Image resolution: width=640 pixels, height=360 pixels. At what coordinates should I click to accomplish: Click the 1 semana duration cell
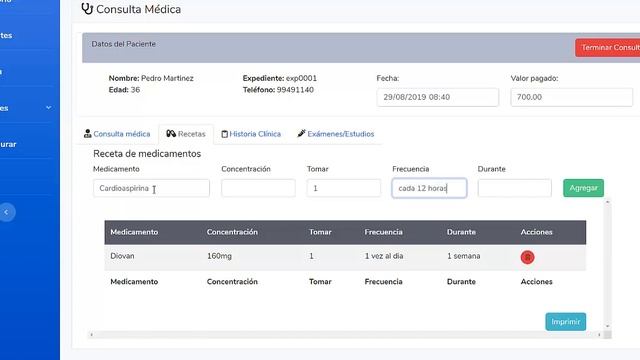point(463,256)
